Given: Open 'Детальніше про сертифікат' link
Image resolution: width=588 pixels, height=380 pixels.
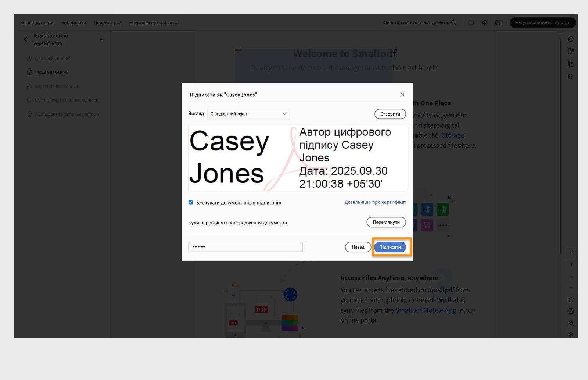Looking at the screenshot, I should click(x=375, y=202).
